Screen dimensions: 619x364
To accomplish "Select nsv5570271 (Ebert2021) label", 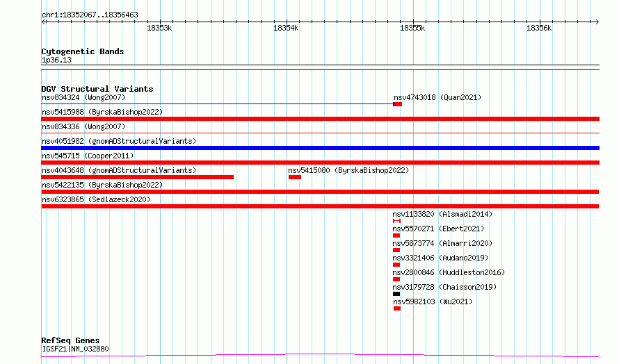I will tap(438, 229).
